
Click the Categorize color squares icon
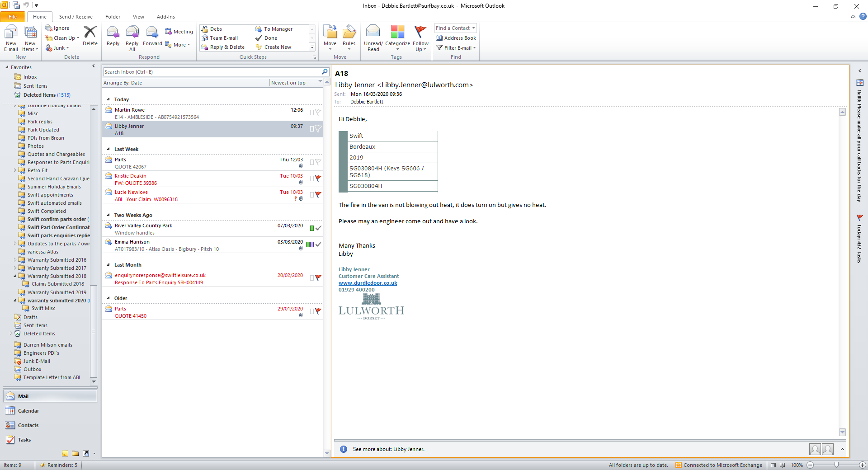pos(397,33)
